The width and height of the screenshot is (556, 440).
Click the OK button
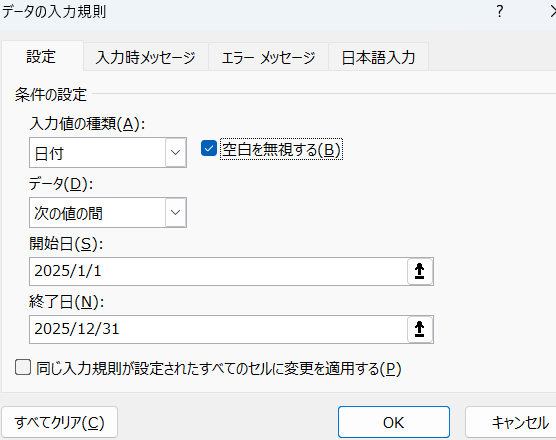[394, 422]
